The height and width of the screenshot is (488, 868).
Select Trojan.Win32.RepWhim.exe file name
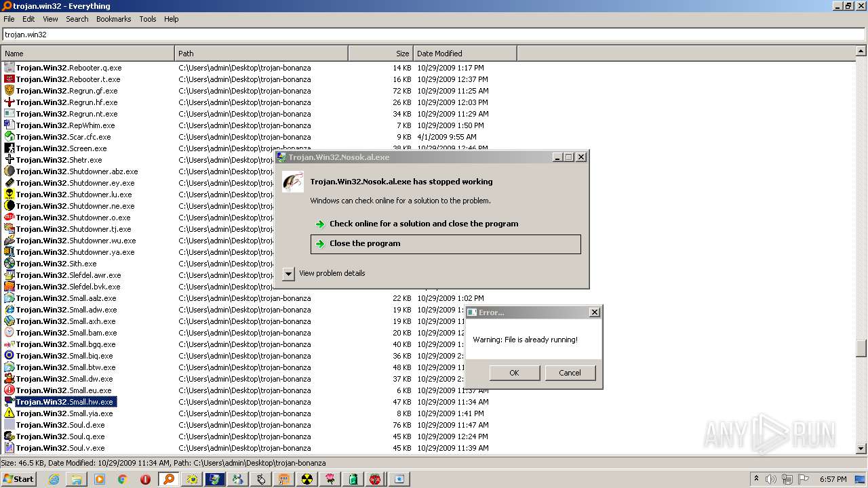tap(66, 125)
